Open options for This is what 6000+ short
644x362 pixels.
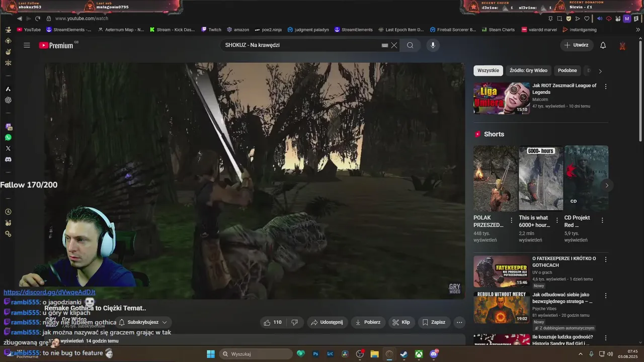pyautogui.click(x=557, y=220)
